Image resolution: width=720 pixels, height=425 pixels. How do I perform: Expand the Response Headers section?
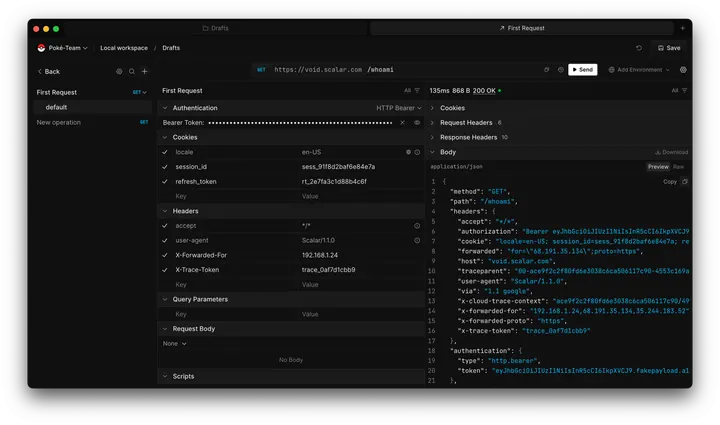tap(432, 137)
